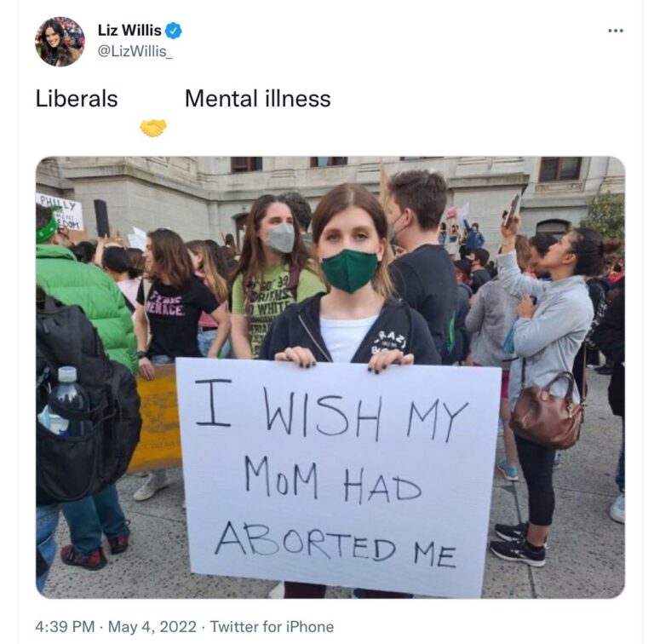The width and height of the screenshot is (654, 644).
Task: Click the 4:39 PM timestamp link
Action: pos(65,626)
